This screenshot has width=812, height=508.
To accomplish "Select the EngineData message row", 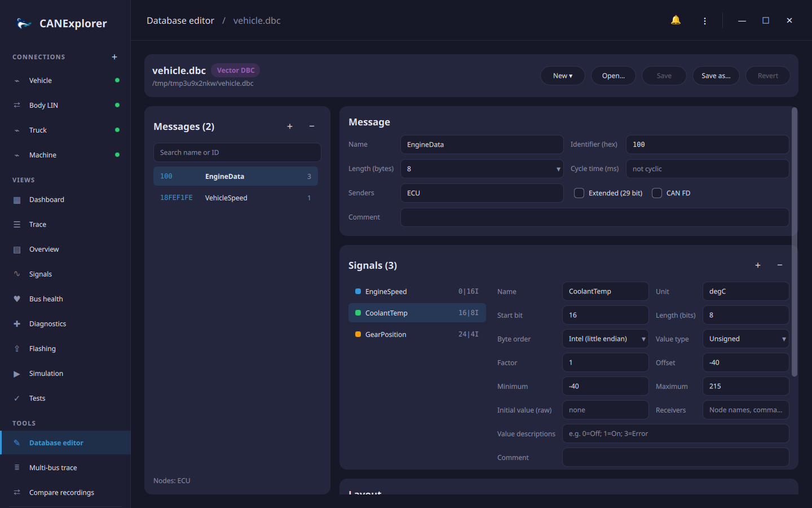I will 236,176.
